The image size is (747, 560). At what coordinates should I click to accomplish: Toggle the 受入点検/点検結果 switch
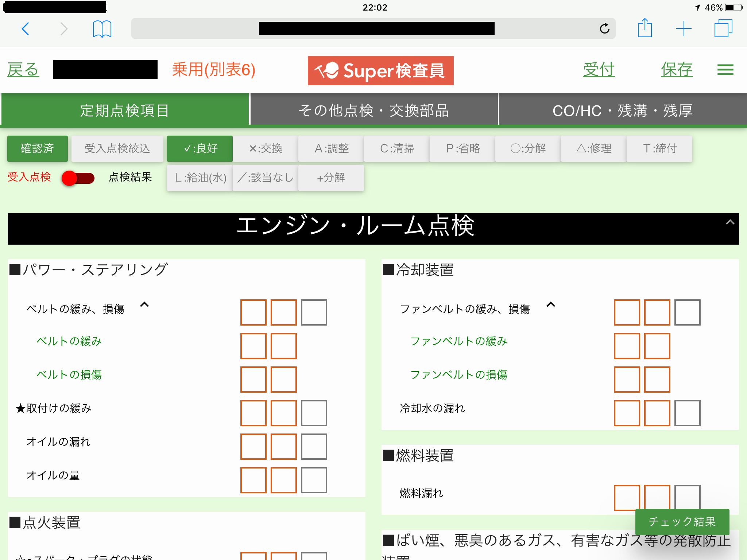78,178
